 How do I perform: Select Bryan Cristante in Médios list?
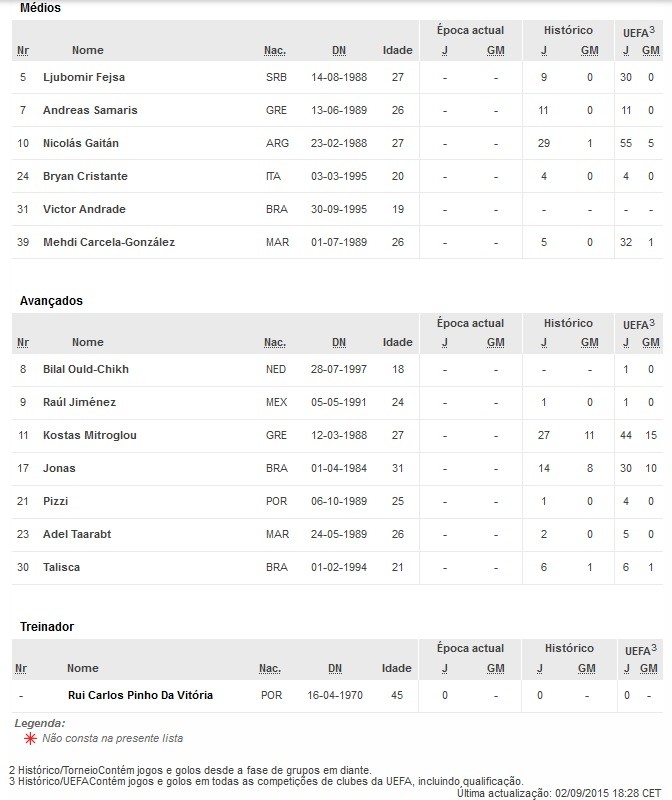tap(85, 176)
